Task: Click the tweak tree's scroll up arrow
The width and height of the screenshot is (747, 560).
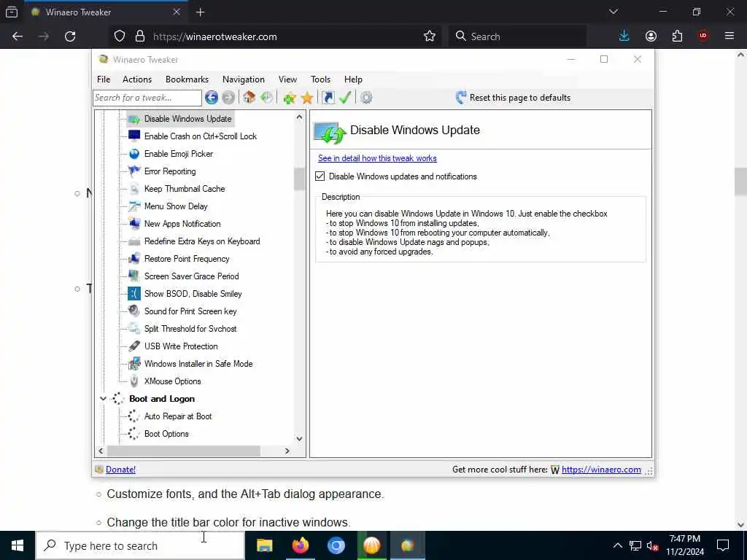Action: pyautogui.click(x=299, y=117)
